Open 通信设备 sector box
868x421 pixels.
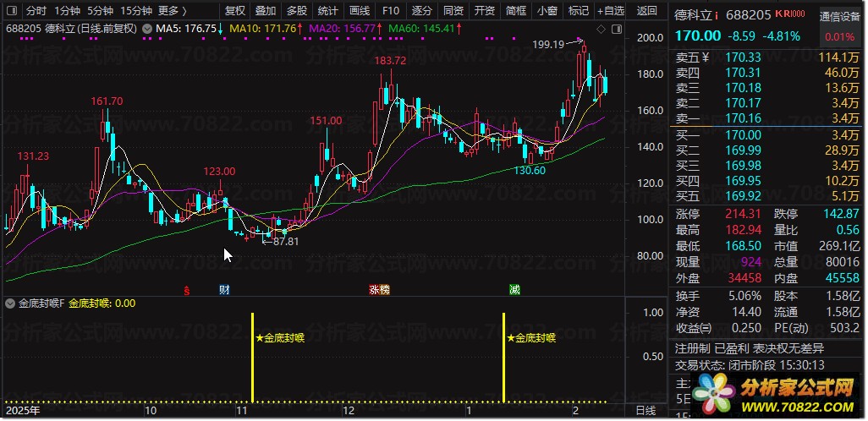click(x=840, y=26)
